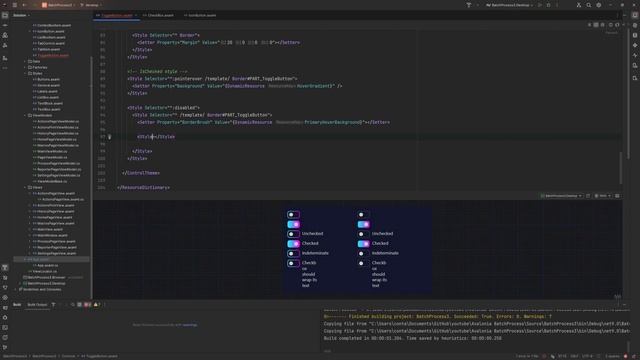Open the Terminal tool window icon
Screen dimensions: 640x360
click(5, 327)
